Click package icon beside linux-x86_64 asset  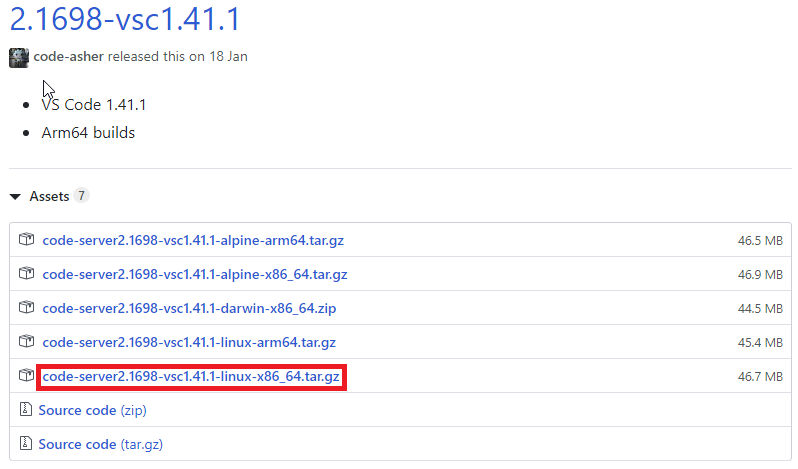[26, 375]
